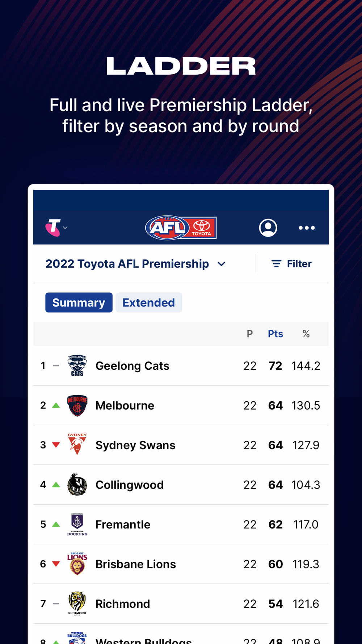Tap the AFL Toyota logo
This screenshot has width=362, height=644.
click(x=181, y=228)
